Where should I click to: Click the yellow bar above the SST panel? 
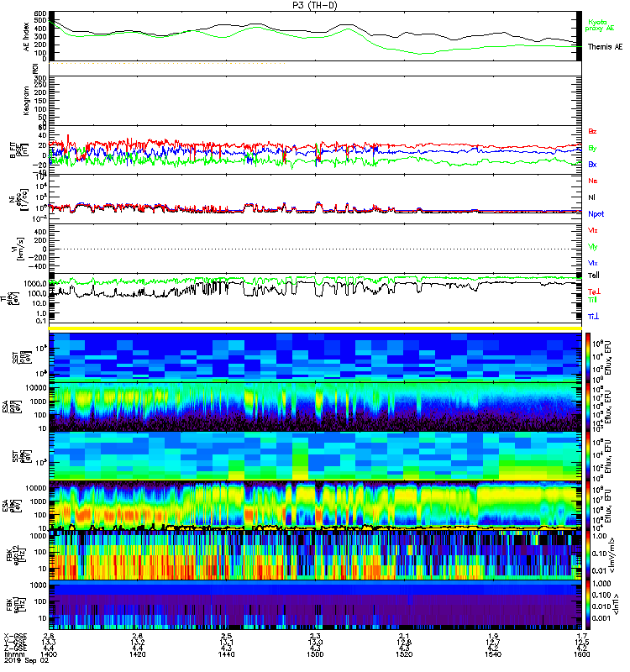(x=315, y=328)
